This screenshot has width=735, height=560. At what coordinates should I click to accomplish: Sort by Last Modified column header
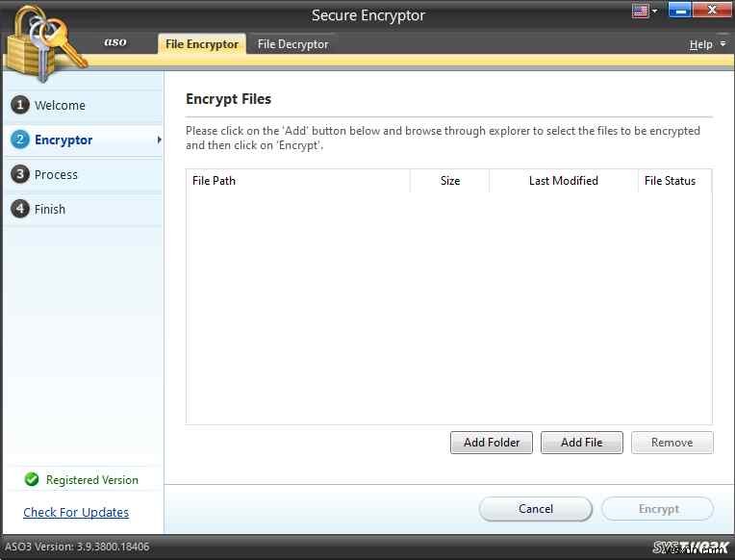coord(564,181)
